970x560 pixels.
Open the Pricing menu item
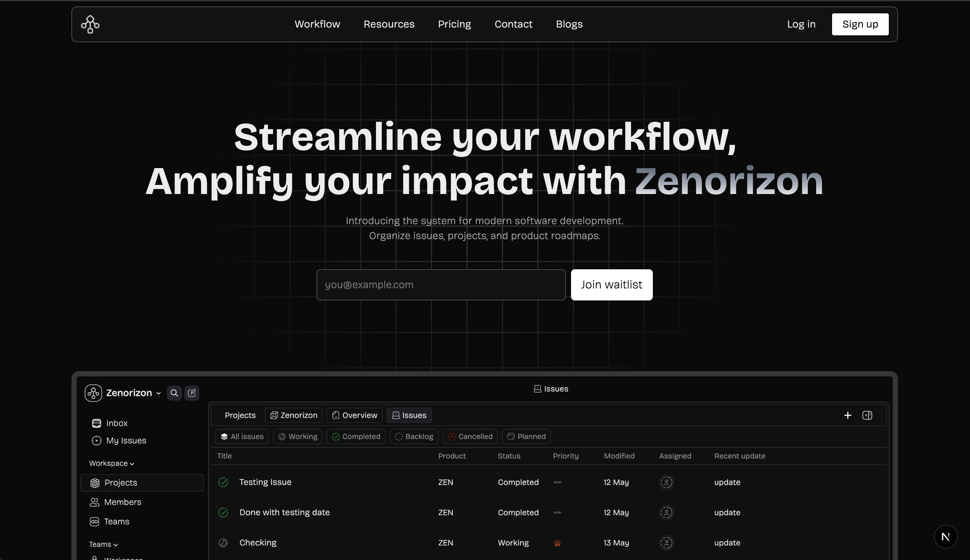point(454,24)
